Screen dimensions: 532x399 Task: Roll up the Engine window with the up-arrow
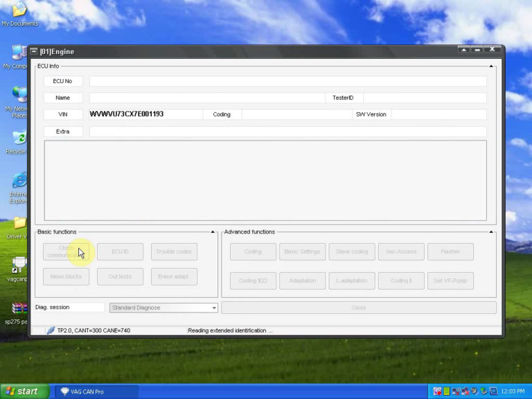pyautogui.click(x=464, y=50)
